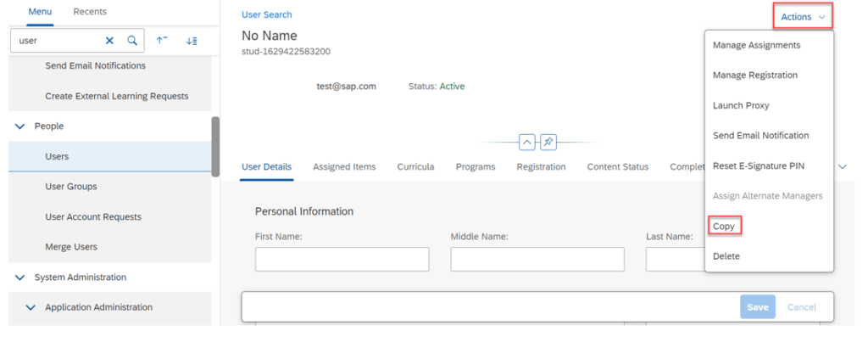
Task: Show more tabs via overflow chevron
Action: tap(842, 167)
